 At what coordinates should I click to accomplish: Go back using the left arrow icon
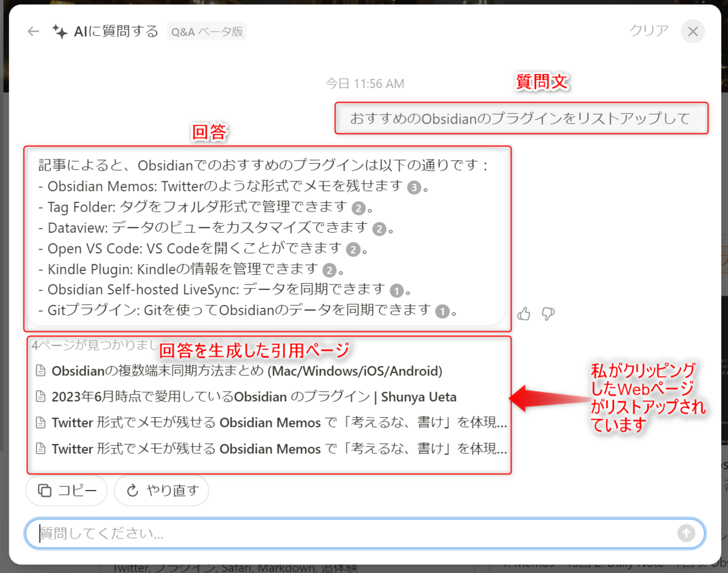tap(33, 32)
